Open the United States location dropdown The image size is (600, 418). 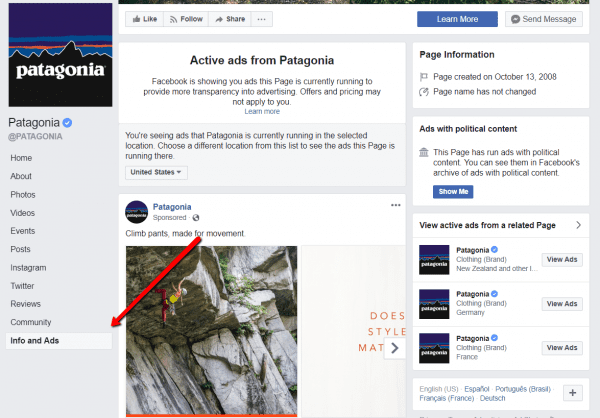[x=156, y=172]
